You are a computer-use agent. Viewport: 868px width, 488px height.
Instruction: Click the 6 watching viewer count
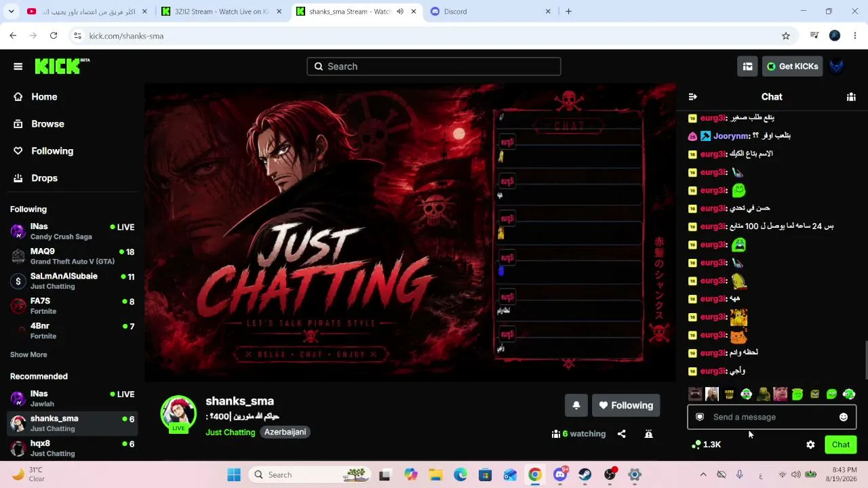click(x=578, y=434)
